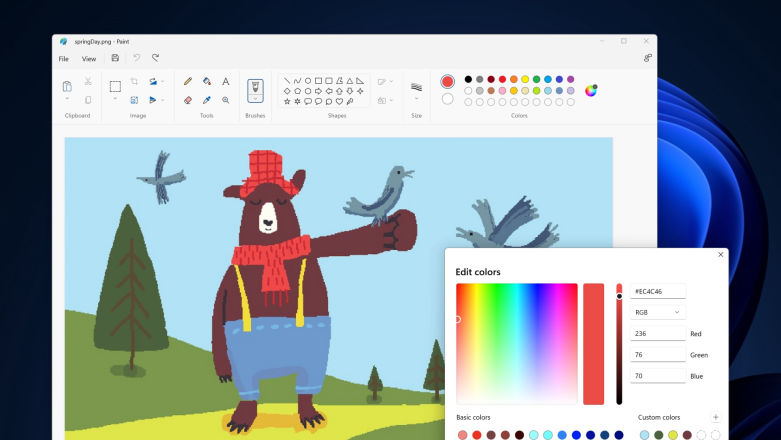Choose the Fill bucket tool
Screen dimensions: 781x440
(x=207, y=81)
